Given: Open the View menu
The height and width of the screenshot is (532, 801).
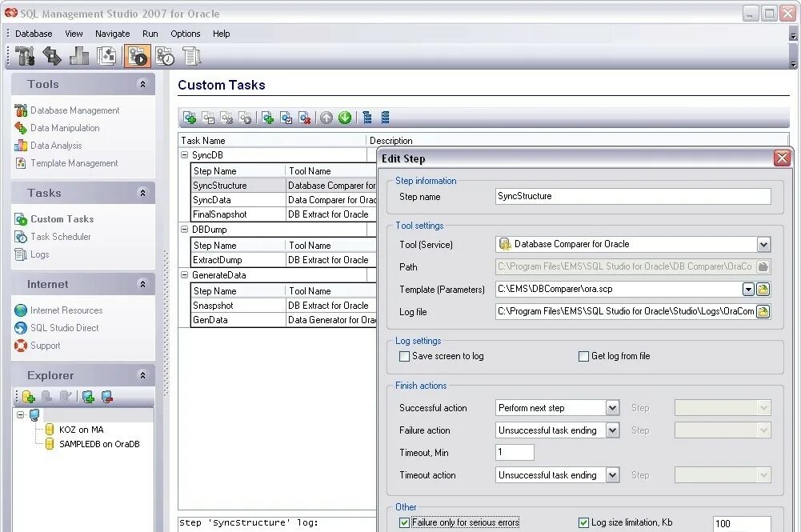Looking at the screenshot, I should tap(74, 34).
